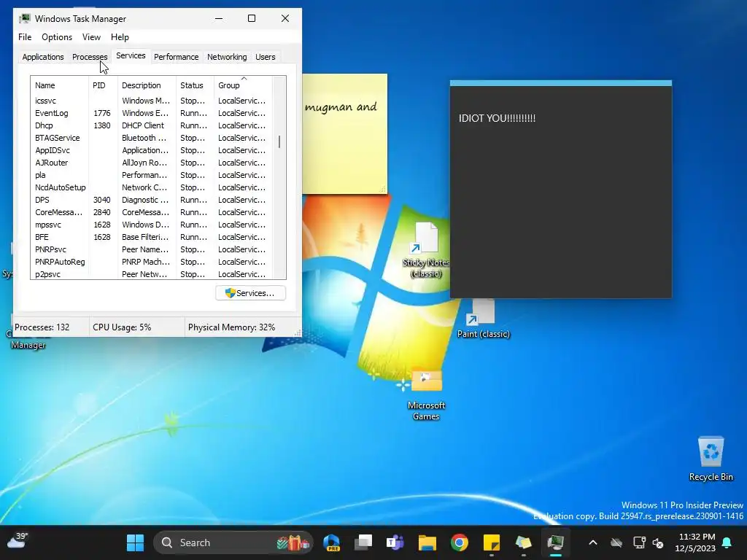This screenshot has width=747, height=560.
Task: Click the muted volume tray icon
Action: coord(658,542)
